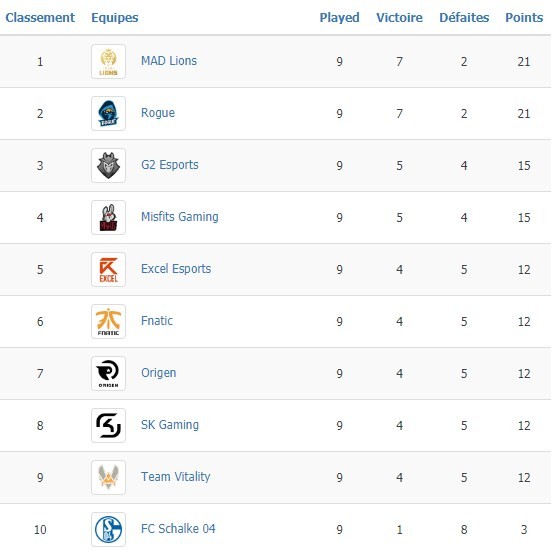
Task: Open the Fnatic team name link
Action: pyautogui.click(x=157, y=321)
